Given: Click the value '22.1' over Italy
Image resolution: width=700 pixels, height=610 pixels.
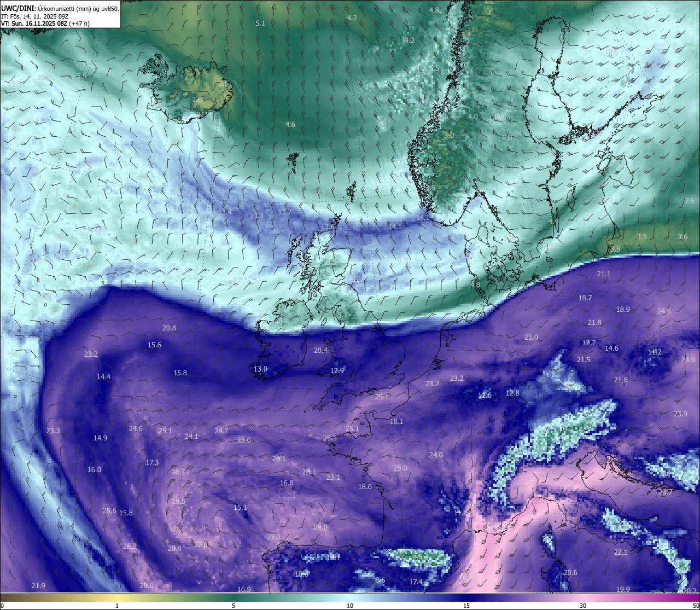Looking at the screenshot, I should pyautogui.click(x=621, y=552).
